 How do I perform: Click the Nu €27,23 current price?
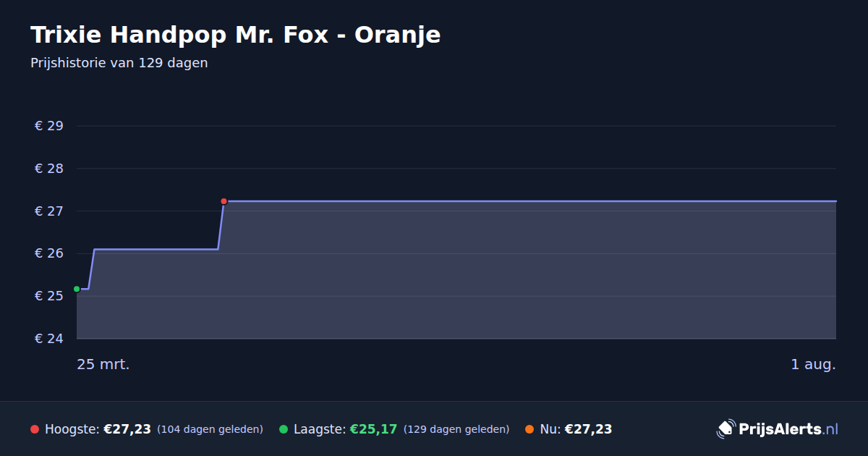coord(588,429)
